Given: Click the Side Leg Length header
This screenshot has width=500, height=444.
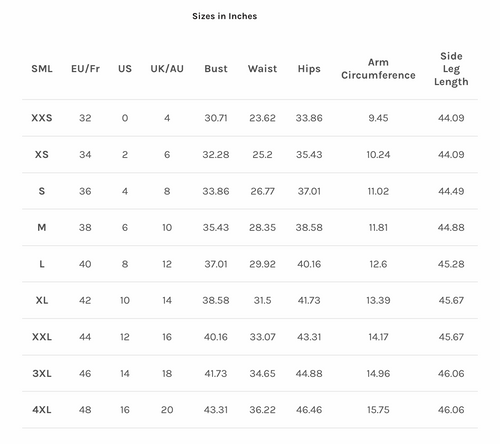Looking at the screenshot, I should [x=451, y=69].
